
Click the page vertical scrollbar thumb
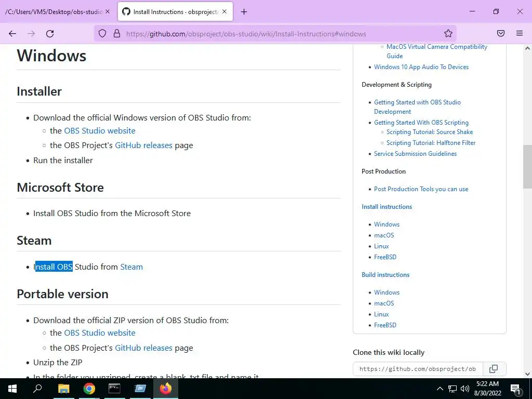point(527,167)
